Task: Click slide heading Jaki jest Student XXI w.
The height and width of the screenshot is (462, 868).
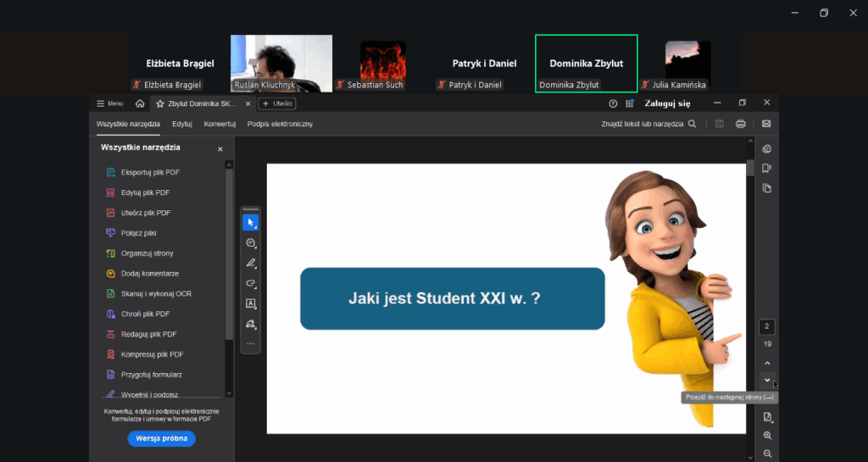Action: coord(444,298)
